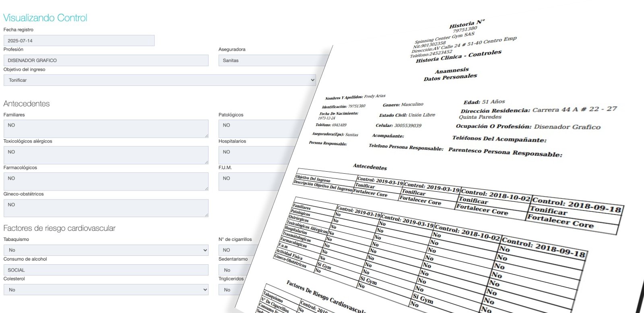Click the Fecha registro date field
644x313 pixels.
[79, 41]
